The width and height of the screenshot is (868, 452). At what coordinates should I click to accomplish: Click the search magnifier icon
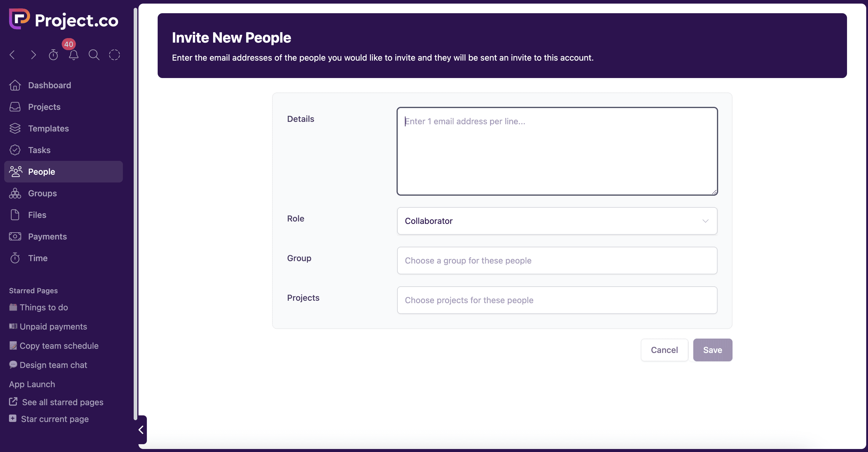(94, 55)
